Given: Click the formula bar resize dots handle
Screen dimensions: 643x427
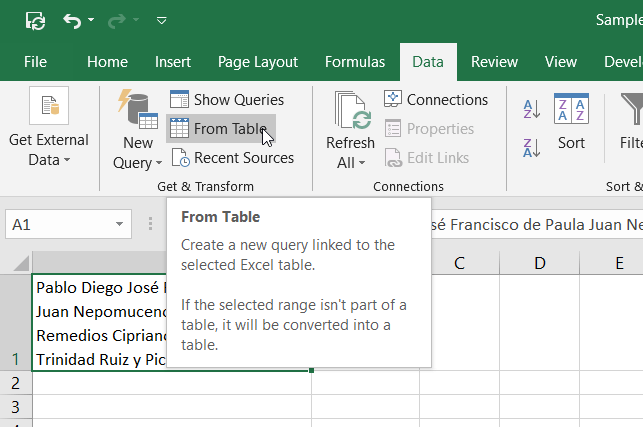Looking at the screenshot, I should click(x=150, y=224).
